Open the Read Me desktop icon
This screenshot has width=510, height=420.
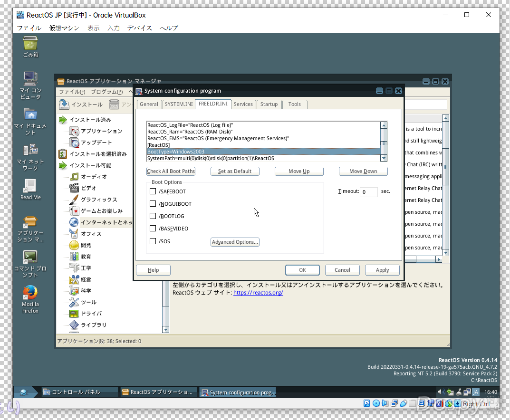[x=30, y=186]
